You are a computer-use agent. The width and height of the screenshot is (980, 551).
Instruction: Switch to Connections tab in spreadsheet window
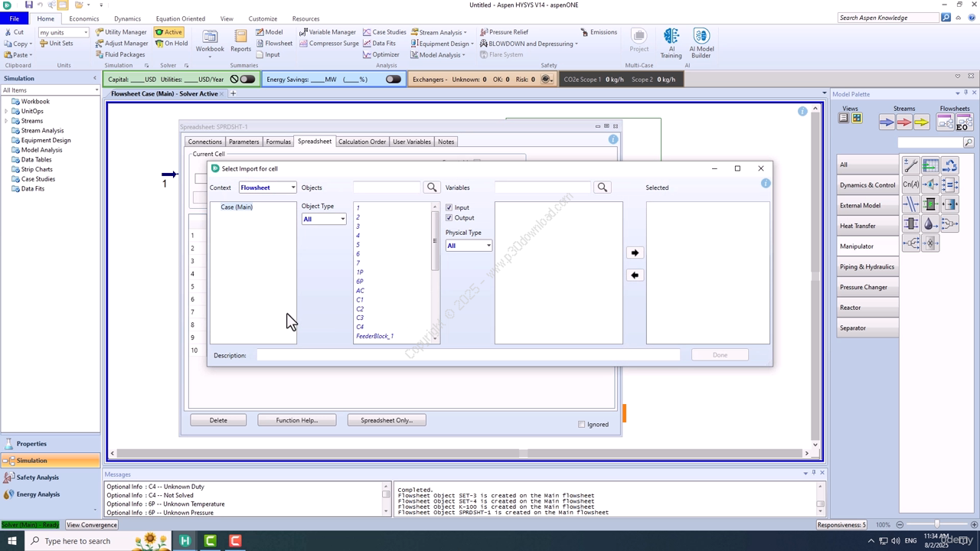[204, 142]
